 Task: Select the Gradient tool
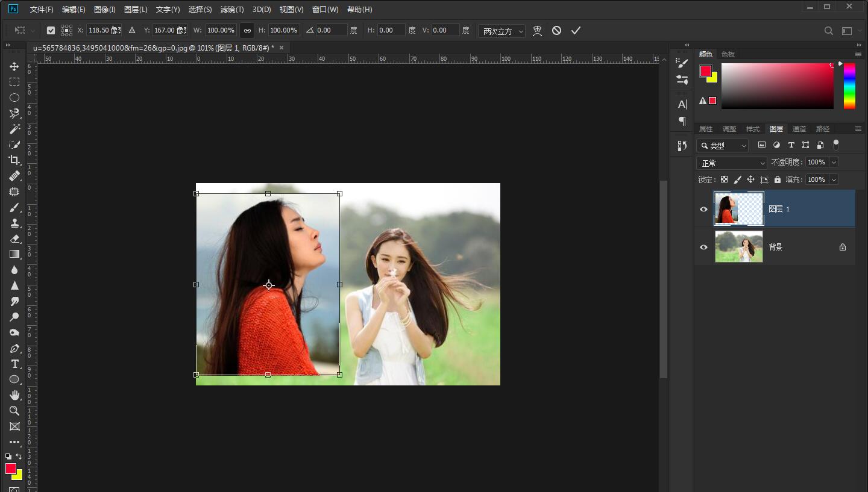pos(14,254)
